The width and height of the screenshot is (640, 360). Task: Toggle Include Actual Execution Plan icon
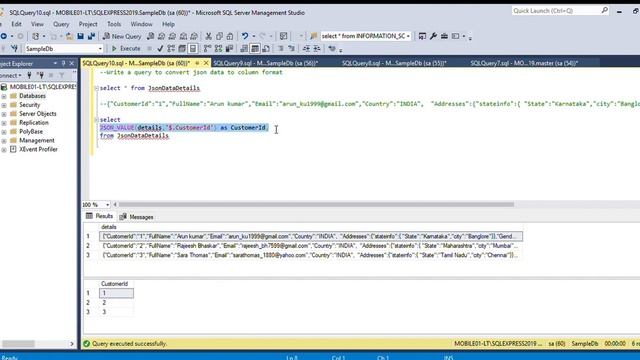(x=207, y=49)
